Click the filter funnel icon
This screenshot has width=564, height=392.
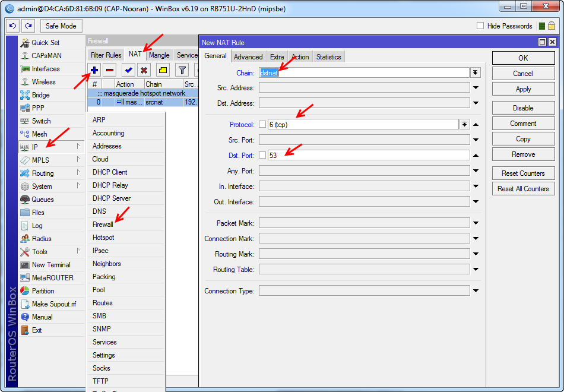[x=182, y=70]
